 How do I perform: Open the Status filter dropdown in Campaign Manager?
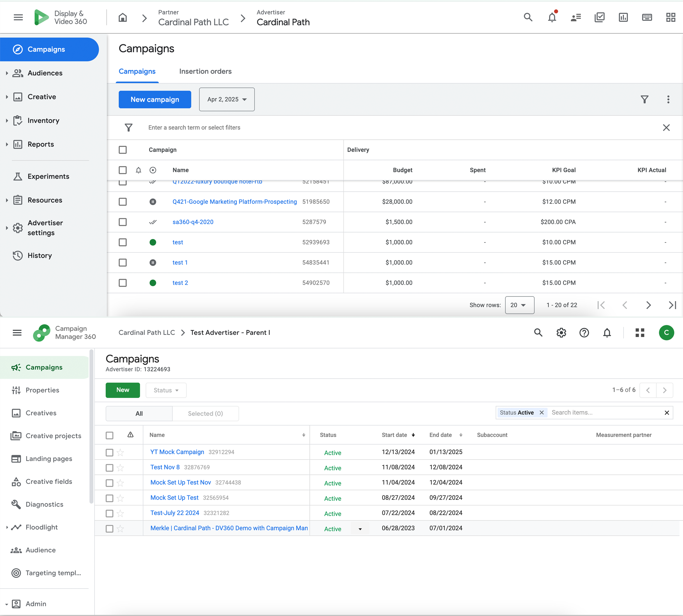pyautogui.click(x=166, y=390)
